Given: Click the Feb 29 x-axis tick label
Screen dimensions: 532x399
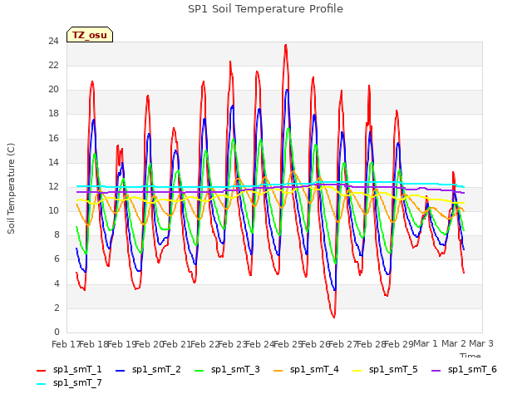Looking at the screenshot, I should (399, 344).
